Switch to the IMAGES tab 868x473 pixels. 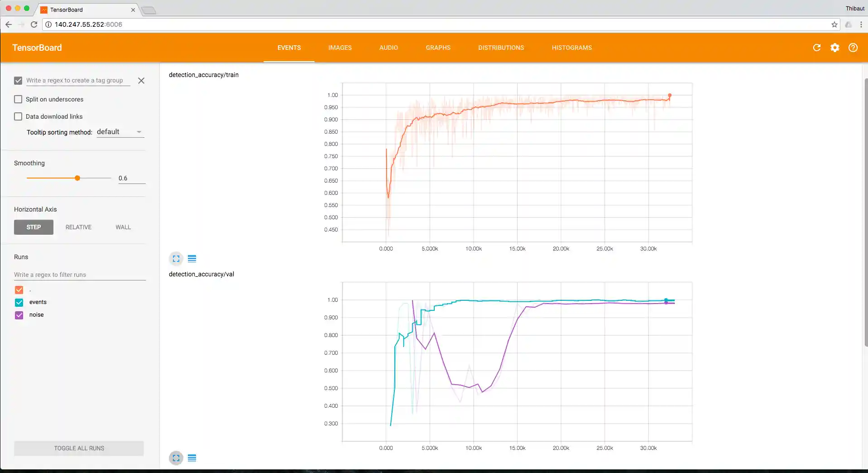340,48
